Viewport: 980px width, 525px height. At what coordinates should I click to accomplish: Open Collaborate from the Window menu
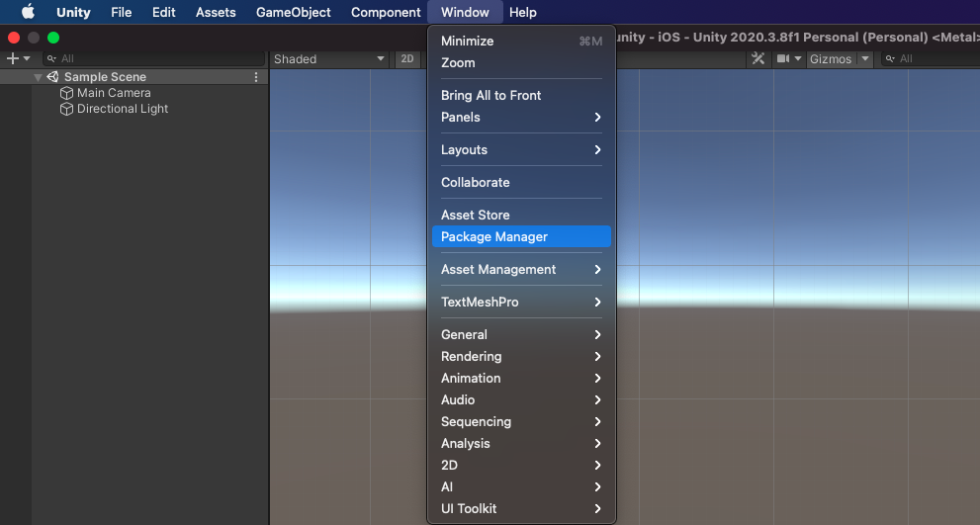point(521,183)
